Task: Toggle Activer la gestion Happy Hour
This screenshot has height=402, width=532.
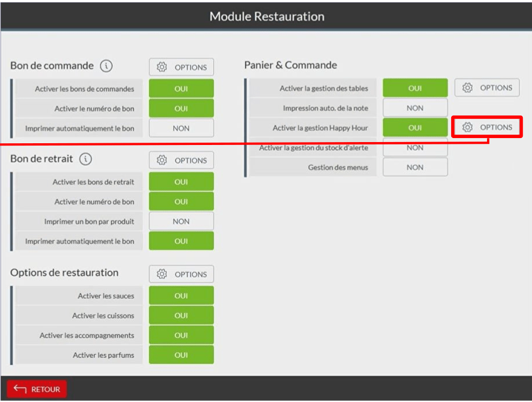Action: pyautogui.click(x=415, y=128)
